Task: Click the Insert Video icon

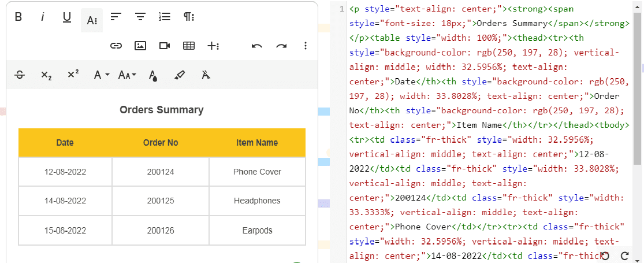Action: [x=165, y=46]
